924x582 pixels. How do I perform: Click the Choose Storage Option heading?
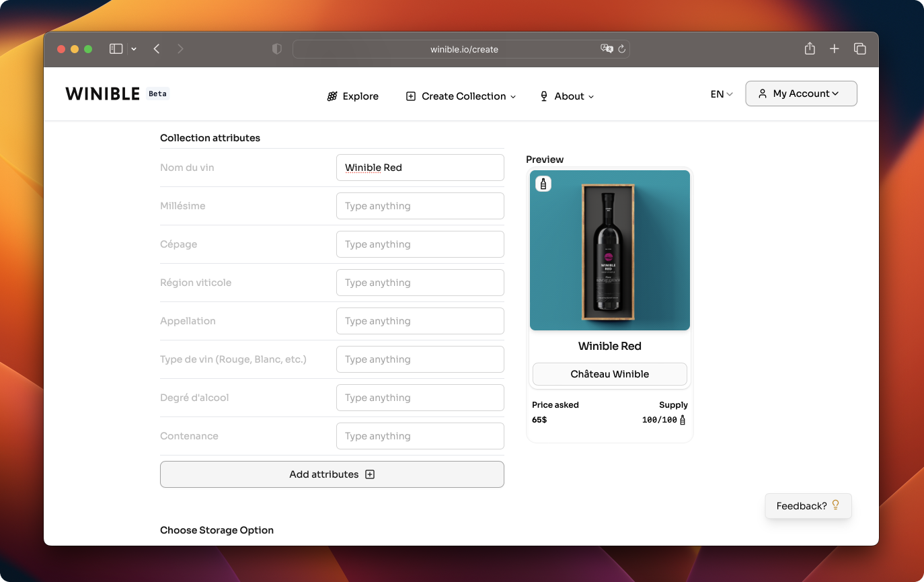(x=217, y=530)
